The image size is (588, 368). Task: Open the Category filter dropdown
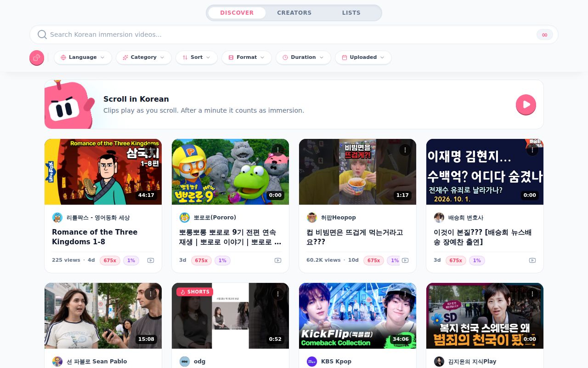144,57
